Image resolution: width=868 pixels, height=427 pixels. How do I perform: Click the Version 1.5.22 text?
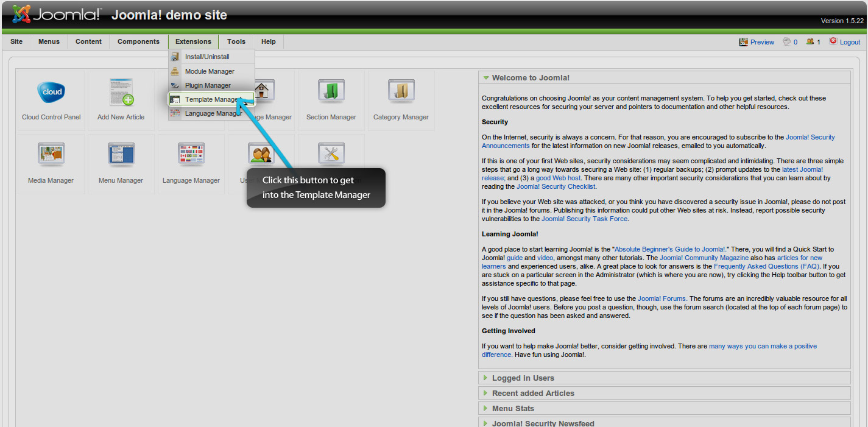click(x=842, y=21)
